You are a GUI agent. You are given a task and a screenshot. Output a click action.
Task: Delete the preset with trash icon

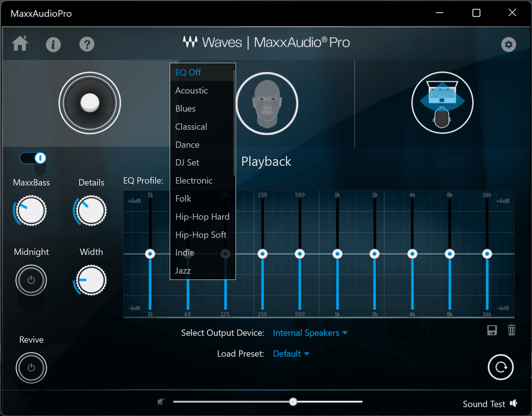point(512,330)
